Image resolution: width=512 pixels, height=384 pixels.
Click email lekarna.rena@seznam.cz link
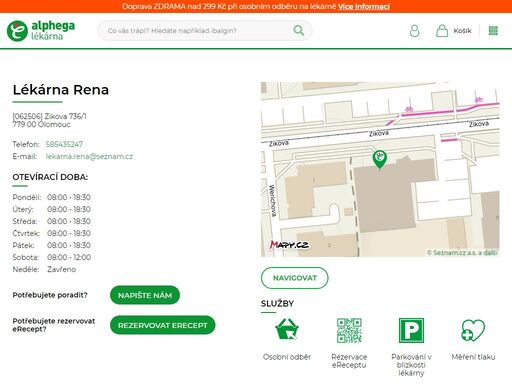click(89, 156)
